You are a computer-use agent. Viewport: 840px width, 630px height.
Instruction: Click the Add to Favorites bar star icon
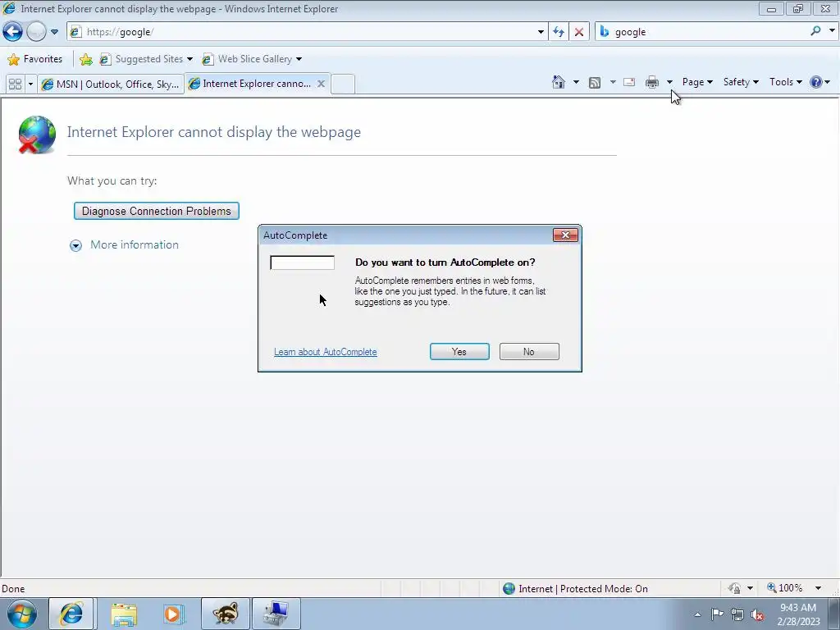pyautogui.click(x=85, y=59)
